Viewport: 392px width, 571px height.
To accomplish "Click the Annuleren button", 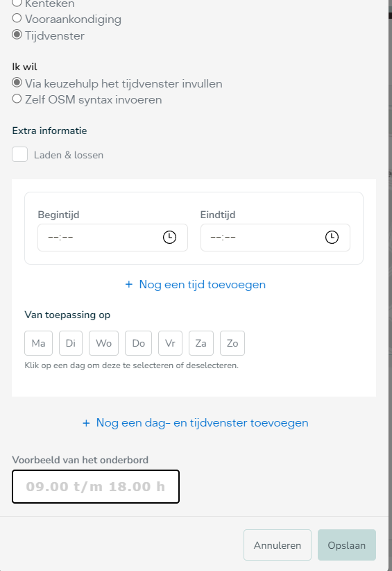I will 278,545.
